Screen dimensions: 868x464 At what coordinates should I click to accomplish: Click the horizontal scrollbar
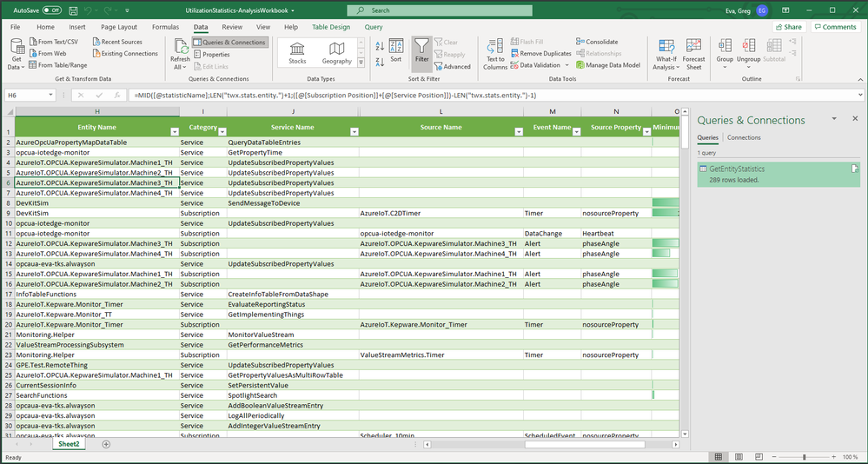(x=585, y=444)
